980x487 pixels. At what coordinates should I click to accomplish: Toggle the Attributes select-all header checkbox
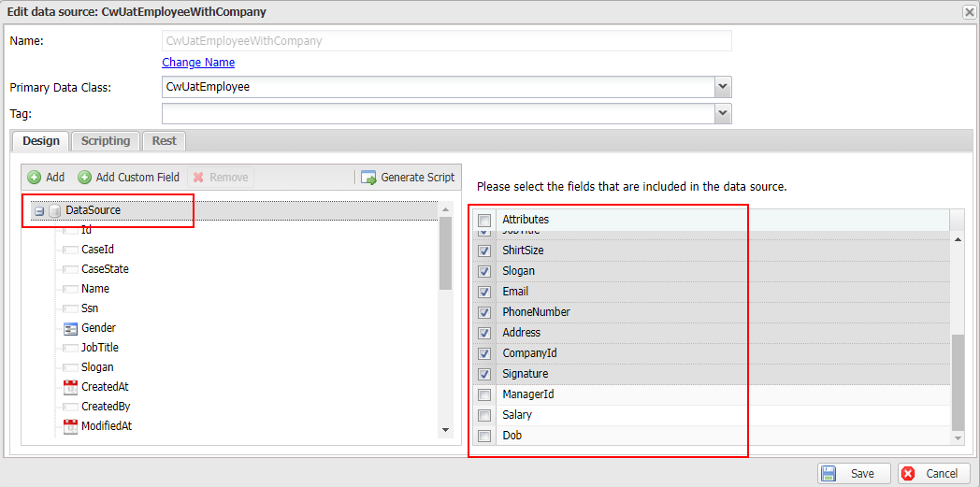(484, 221)
